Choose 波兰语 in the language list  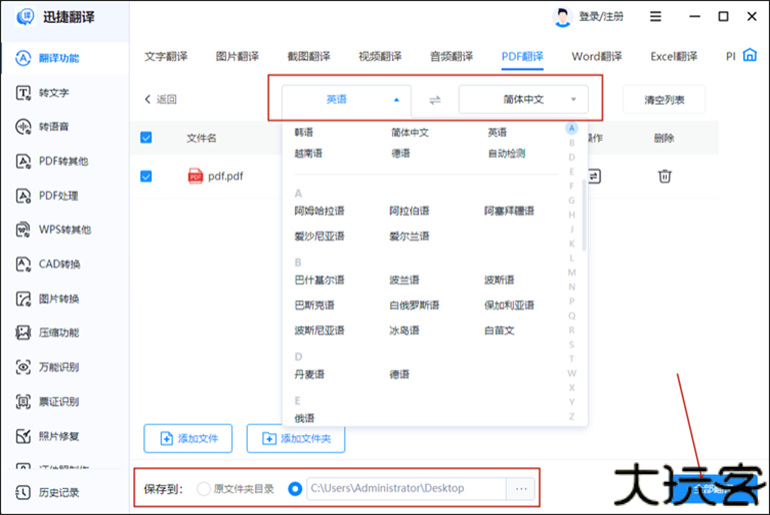click(x=404, y=280)
